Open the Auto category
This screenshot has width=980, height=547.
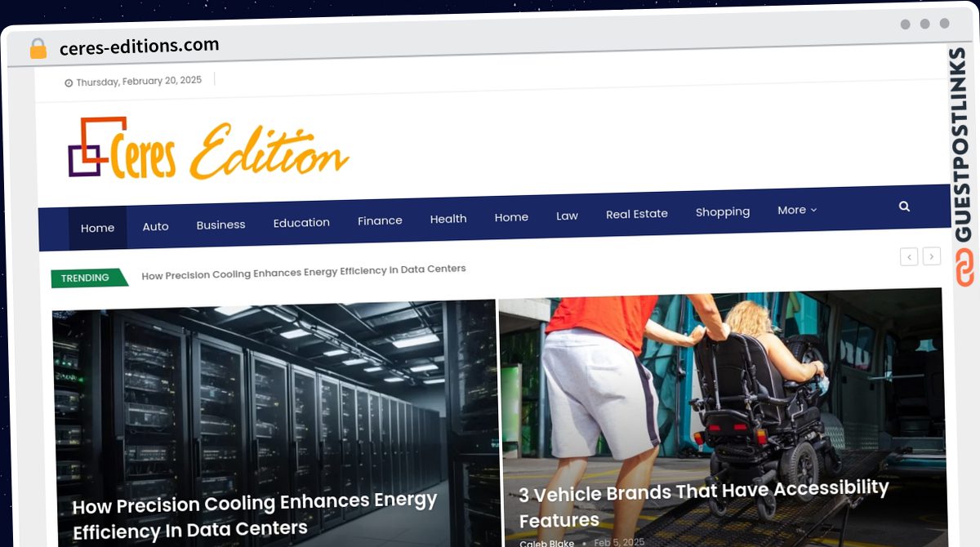click(x=155, y=226)
